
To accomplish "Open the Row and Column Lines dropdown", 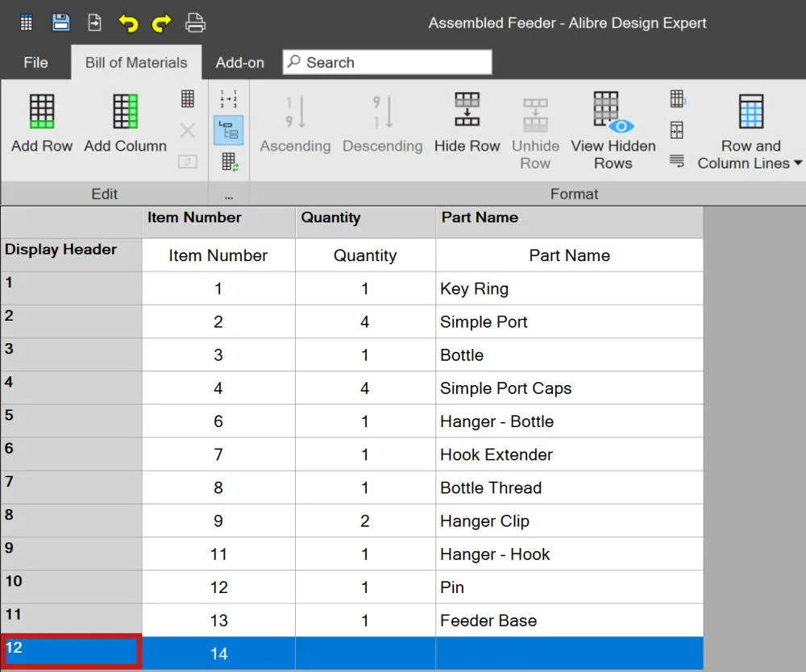I will click(x=750, y=133).
